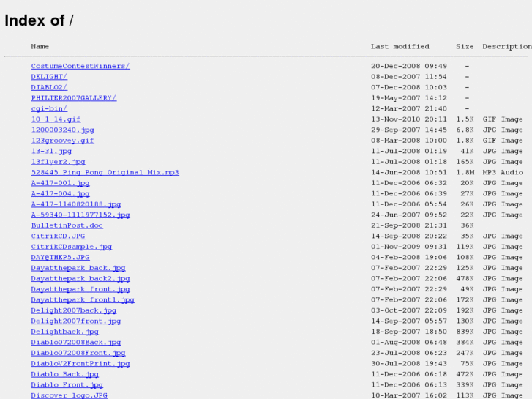The width and height of the screenshot is (532, 399).
Task: Open the Discover_logo.JPG link
Action: tap(70, 395)
